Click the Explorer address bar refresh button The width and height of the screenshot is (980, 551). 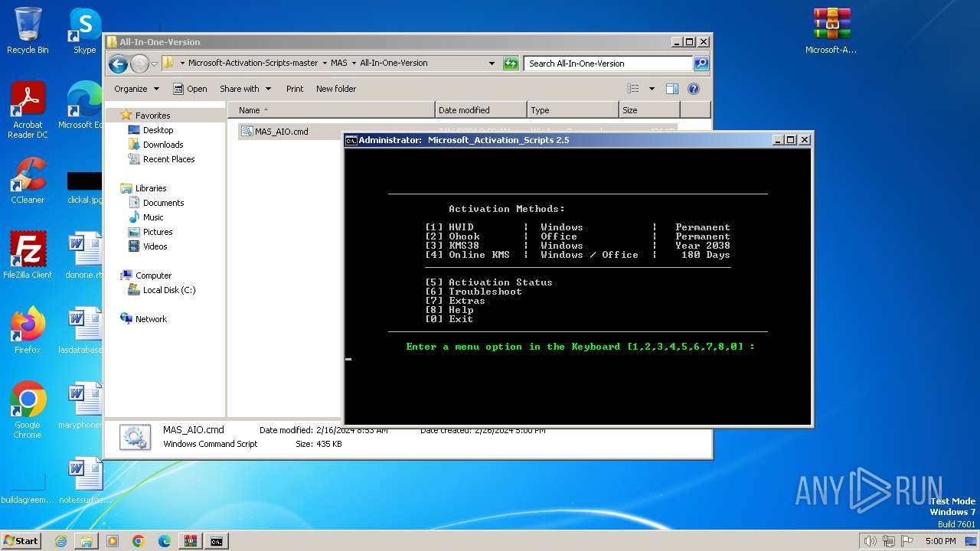point(511,64)
